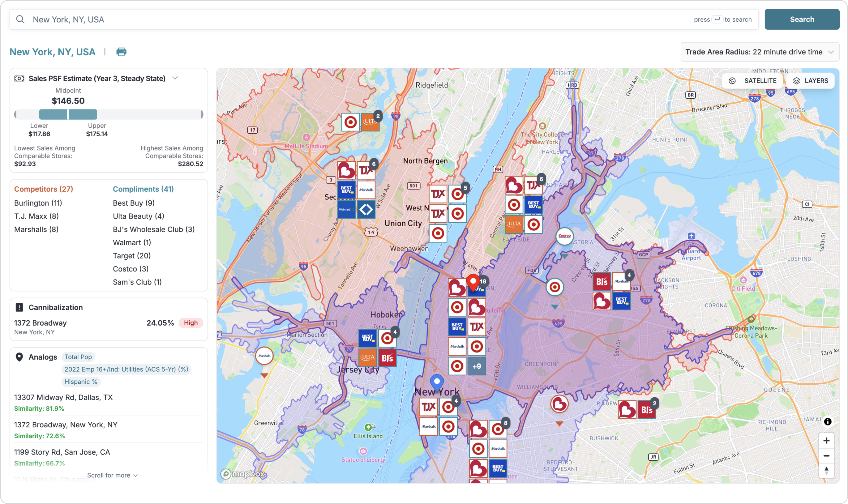Click the red site location pin marker
848x504 pixels.
pos(473,283)
